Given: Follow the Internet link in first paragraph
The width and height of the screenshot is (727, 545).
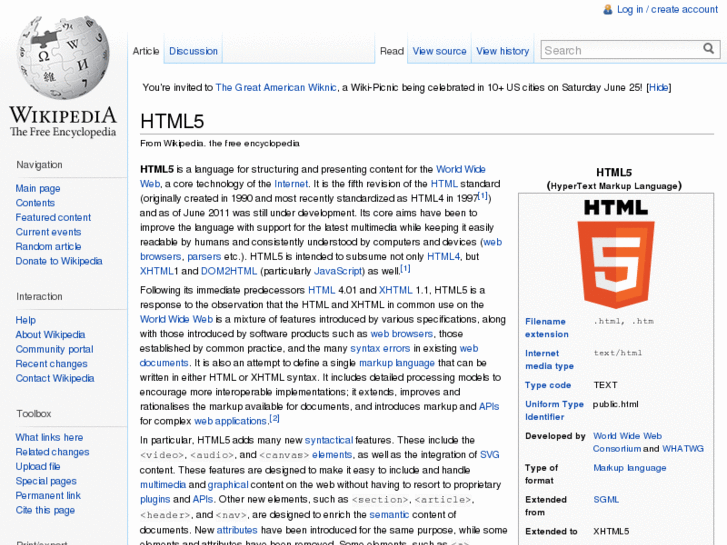Looking at the screenshot, I should tap(291, 184).
